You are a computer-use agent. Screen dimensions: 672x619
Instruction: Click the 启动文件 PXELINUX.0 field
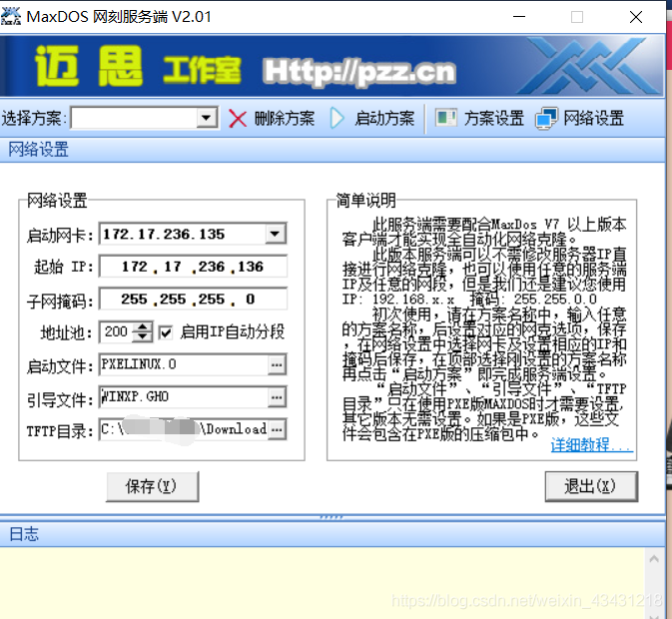pyautogui.click(x=184, y=364)
